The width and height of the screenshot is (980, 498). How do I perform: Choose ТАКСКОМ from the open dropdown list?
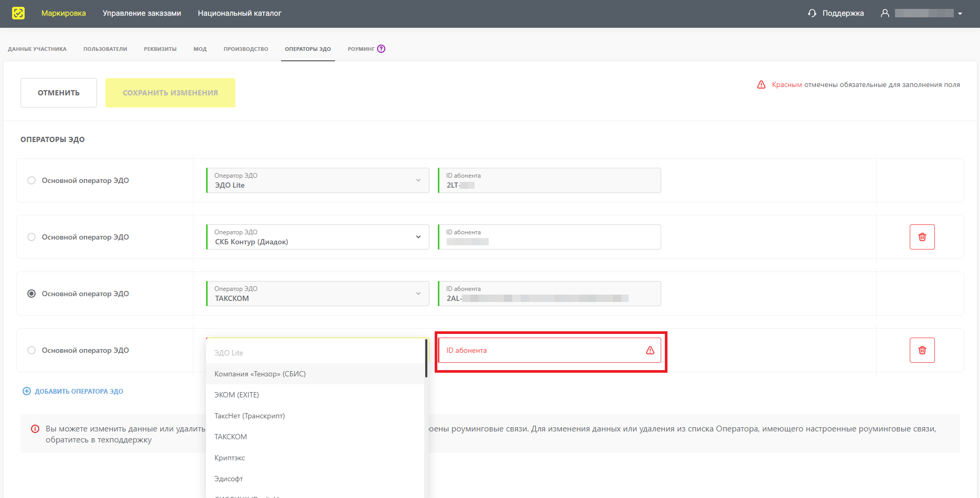[x=315, y=437]
